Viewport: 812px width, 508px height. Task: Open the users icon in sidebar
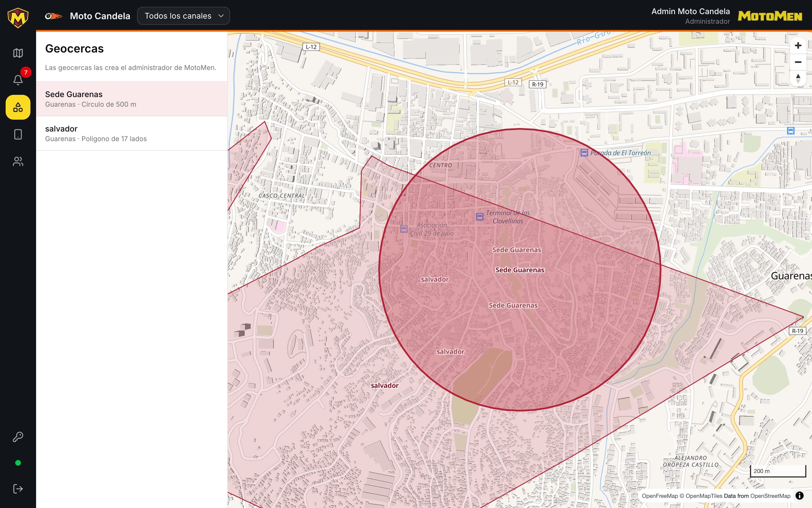[18, 162]
